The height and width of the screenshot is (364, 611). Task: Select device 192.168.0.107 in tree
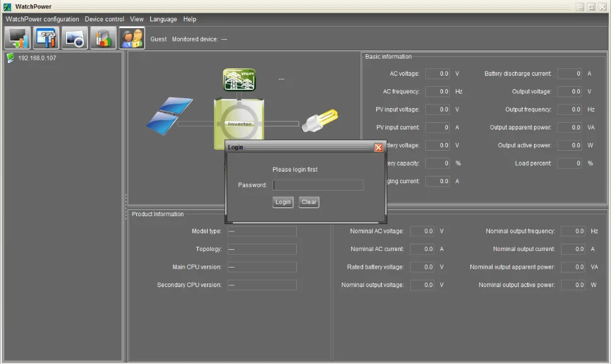[37, 58]
